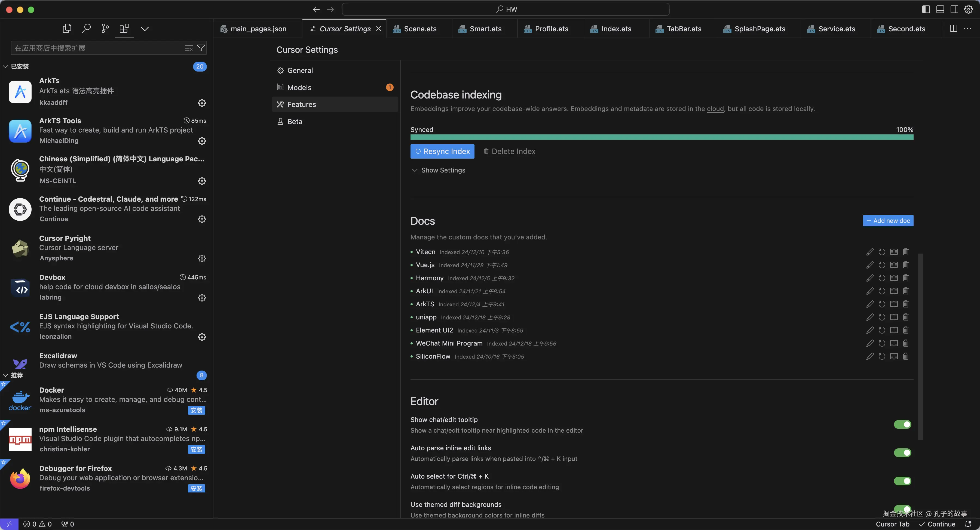Open the Search sidebar icon
The height and width of the screenshot is (530, 980).
86,29
